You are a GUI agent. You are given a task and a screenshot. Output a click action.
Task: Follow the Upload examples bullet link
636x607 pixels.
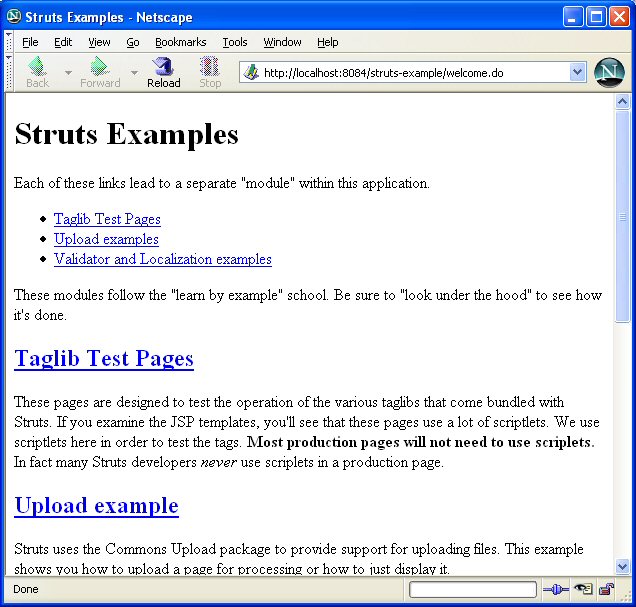click(106, 239)
